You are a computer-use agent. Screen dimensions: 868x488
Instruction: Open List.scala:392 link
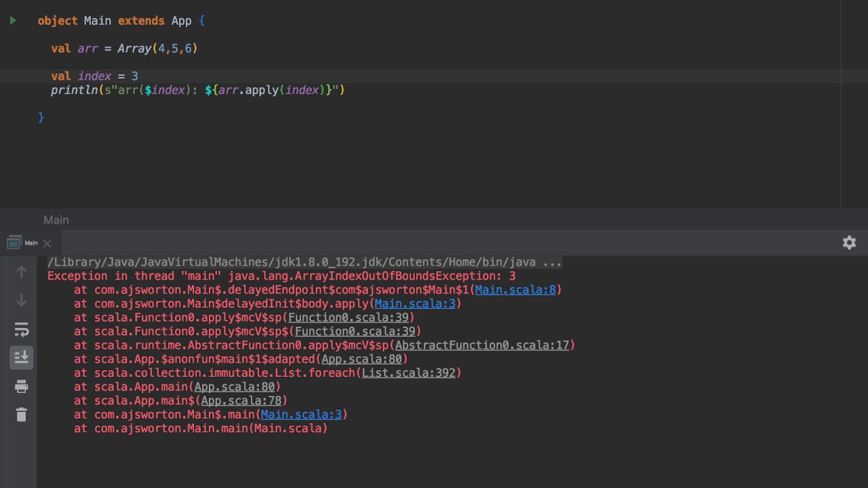point(408,373)
